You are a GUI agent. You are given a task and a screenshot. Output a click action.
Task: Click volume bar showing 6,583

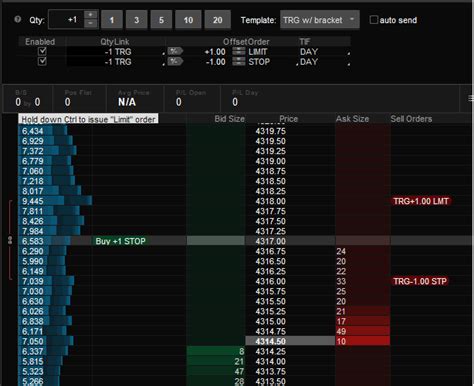click(44, 241)
